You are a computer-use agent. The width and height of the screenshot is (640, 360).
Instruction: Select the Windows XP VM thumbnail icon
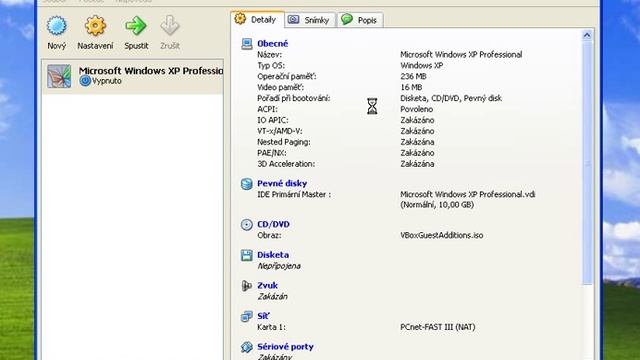[x=59, y=76]
